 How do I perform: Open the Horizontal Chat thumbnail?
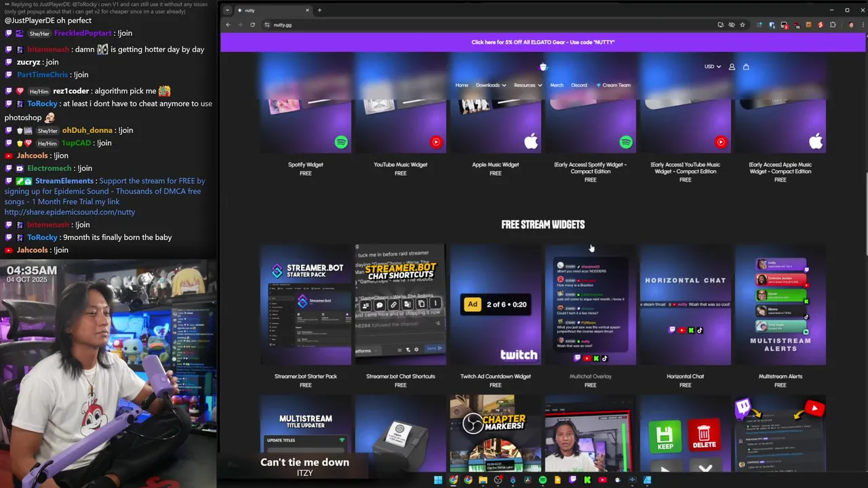tap(685, 304)
